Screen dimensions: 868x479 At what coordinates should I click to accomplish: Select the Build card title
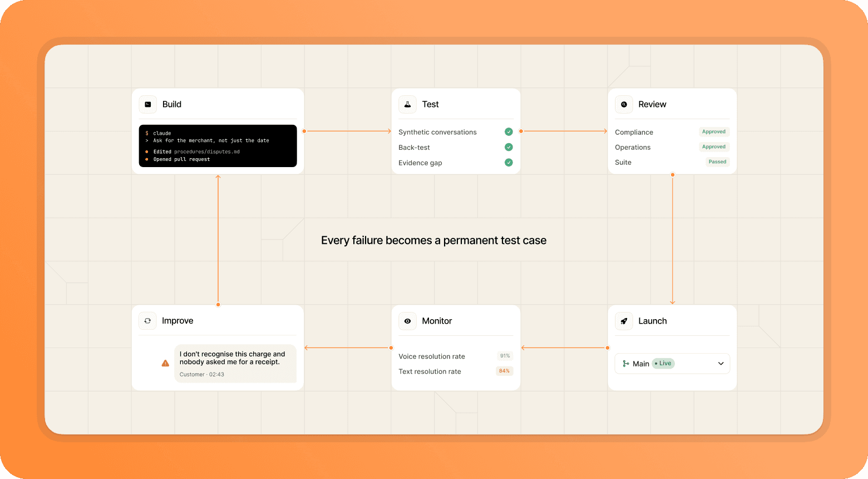point(172,104)
